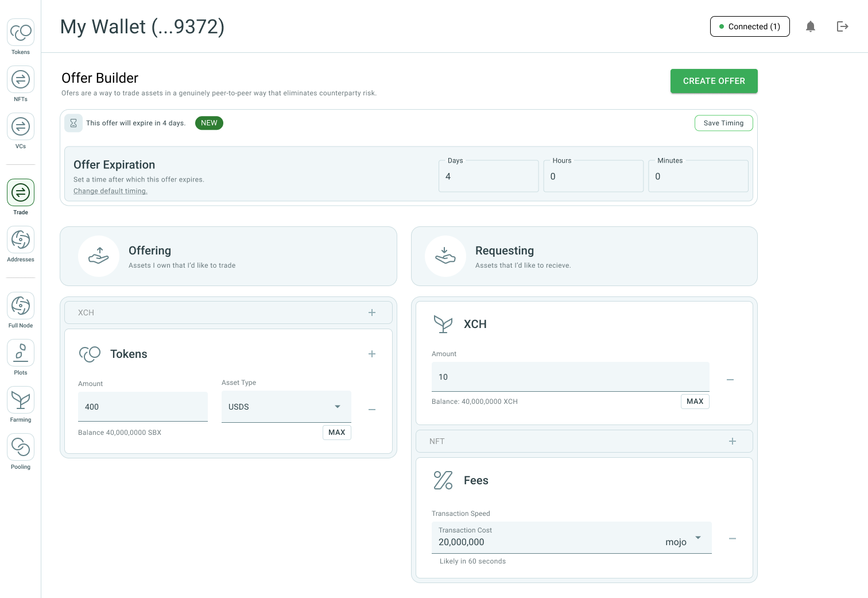This screenshot has height=598, width=868.
Task: Select the Addresses sidebar icon
Action: pos(20,240)
